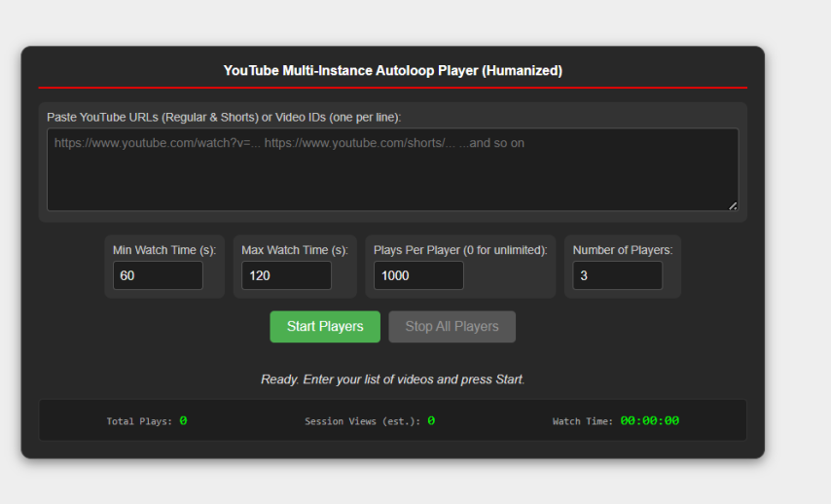Click the 'Max Watch Time (s):' label
Image resolution: width=831 pixels, height=504 pixels.
point(295,250)
